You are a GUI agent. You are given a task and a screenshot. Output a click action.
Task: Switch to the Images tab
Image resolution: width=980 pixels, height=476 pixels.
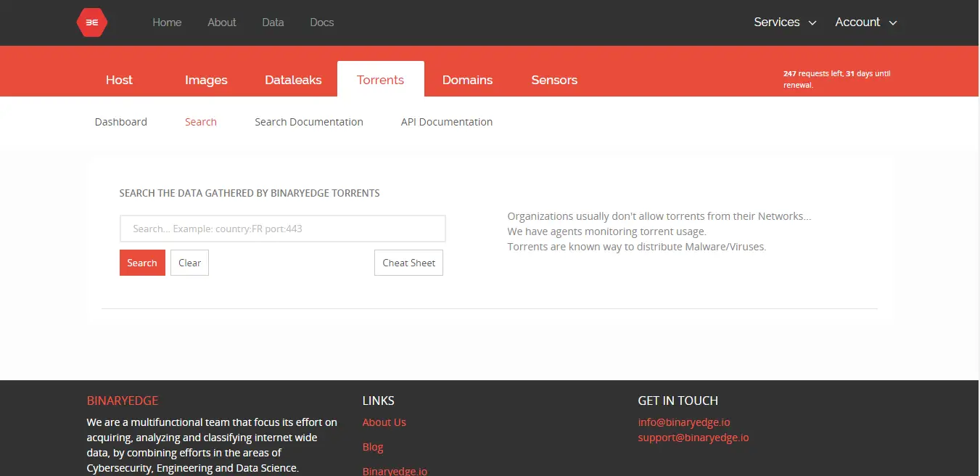(206, 80)
